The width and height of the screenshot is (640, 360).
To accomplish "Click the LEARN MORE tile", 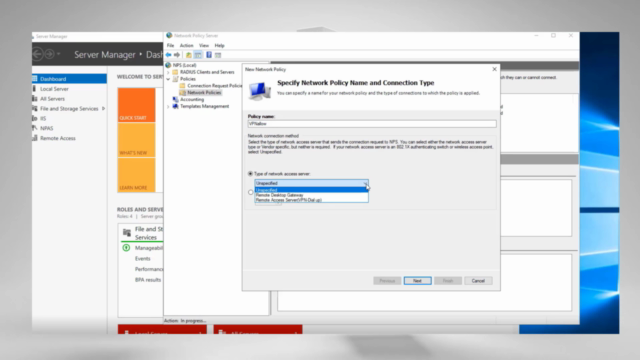I will (x=136, y=175).
